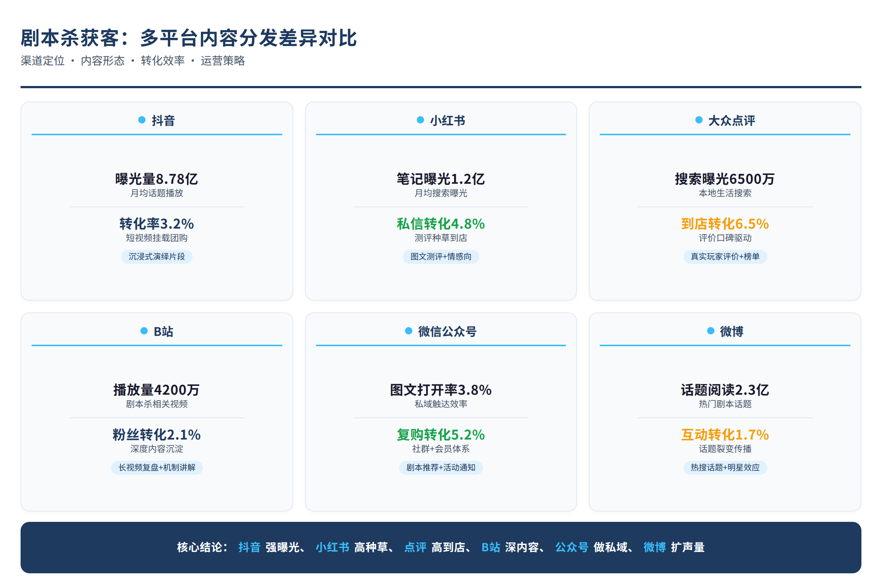This screenshot has width=882, height=588.
Task: Click the 沉浸式演绎片段 tag
Action: (x=157, y=257)
